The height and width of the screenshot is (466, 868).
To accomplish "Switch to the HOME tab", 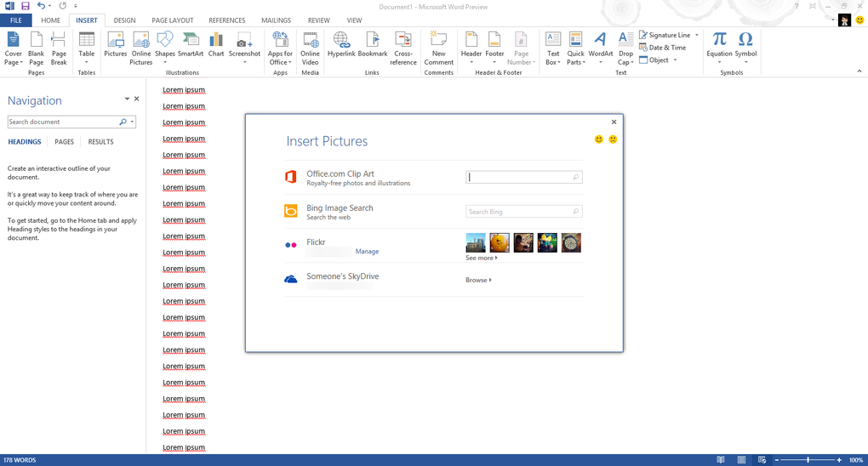I will 50,20.
